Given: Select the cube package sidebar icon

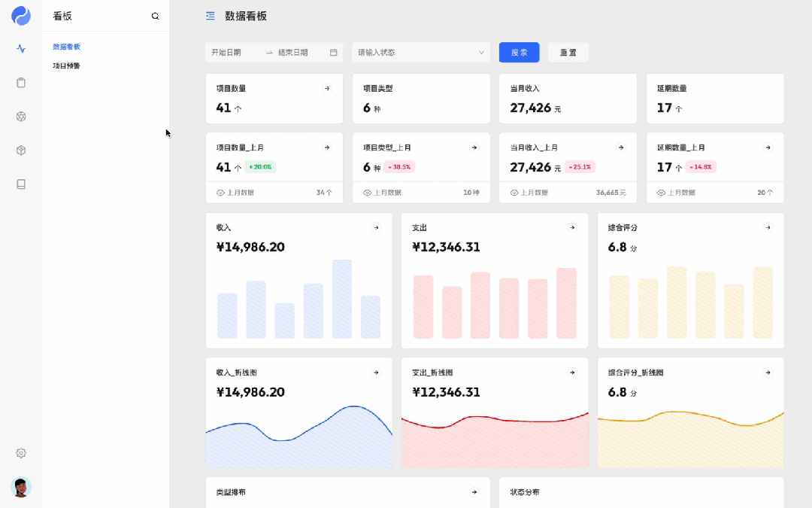Looking at the screenshot, I should point(21,151).
